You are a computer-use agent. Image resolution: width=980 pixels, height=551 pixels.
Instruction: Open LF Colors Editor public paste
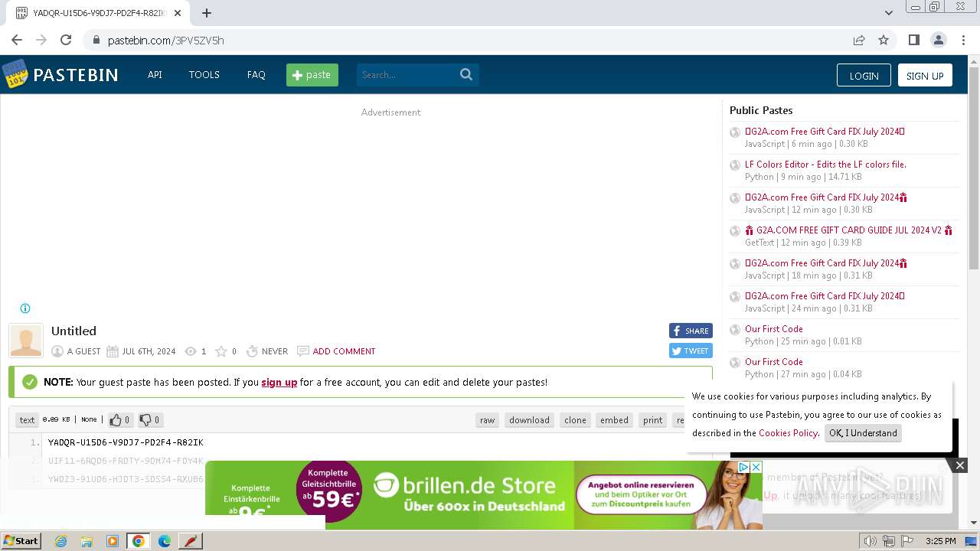825,165
